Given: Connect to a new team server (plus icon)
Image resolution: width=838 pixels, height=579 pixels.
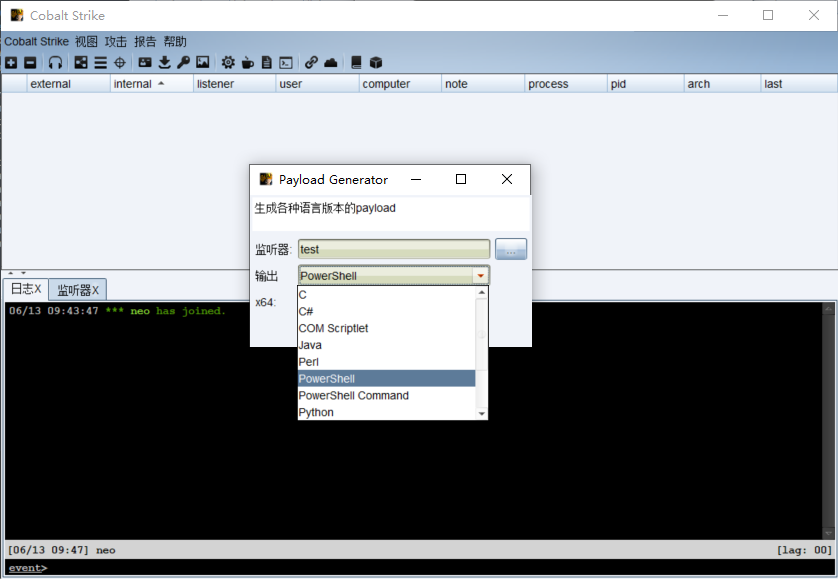Looking at the screenshot, I should [x=11, y=63].
